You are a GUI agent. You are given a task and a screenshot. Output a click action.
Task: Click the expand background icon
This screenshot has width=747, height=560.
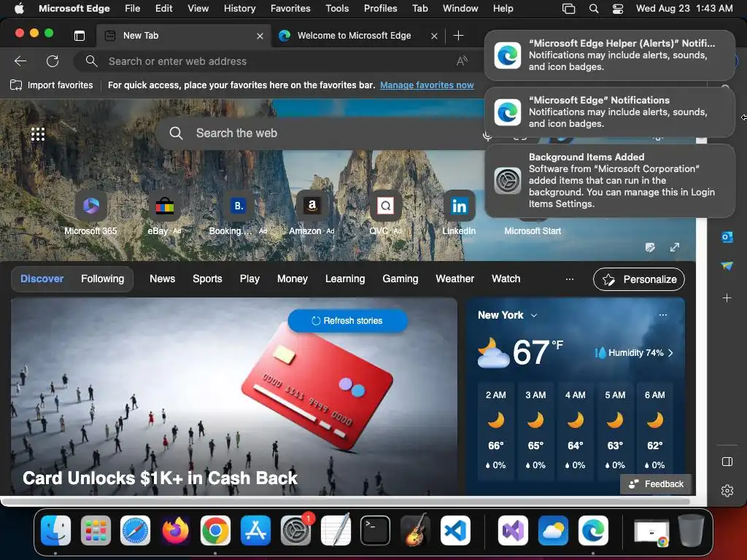[x=675, y=247]
